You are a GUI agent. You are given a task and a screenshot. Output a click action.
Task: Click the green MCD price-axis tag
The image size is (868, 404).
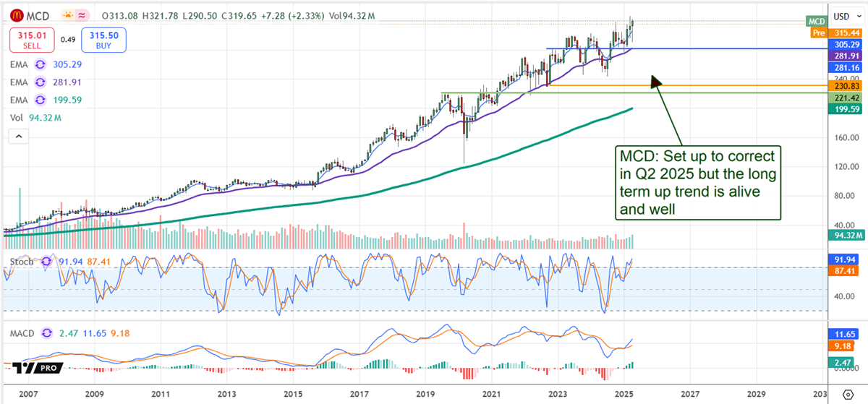coord(817,22)
